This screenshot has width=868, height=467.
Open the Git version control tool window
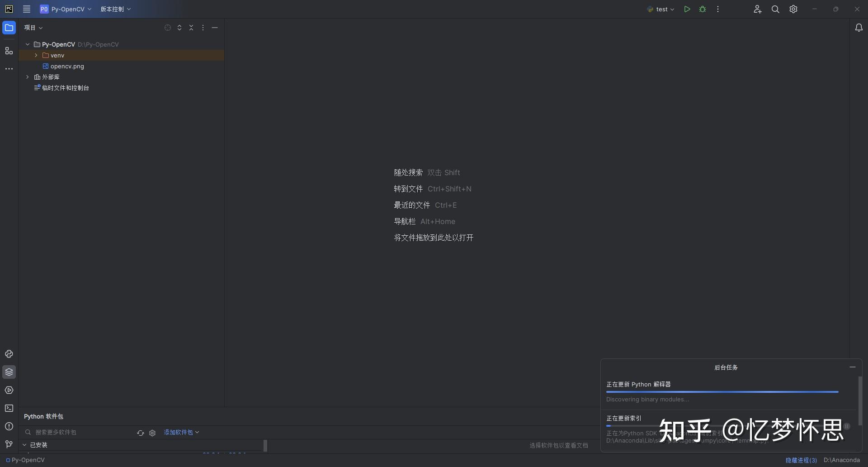coord(9,444)
